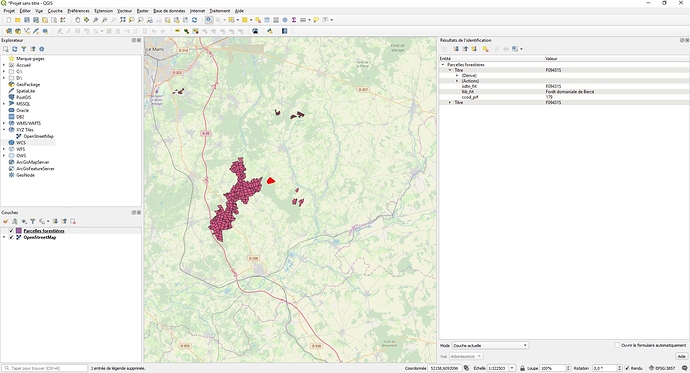Expand the (Actions) row

[457, 81]
